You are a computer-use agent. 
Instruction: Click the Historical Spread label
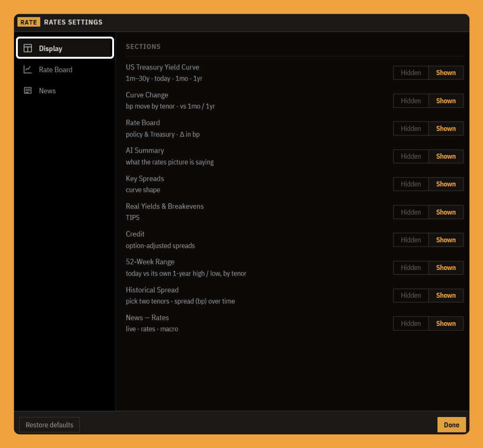coord(152,290)
